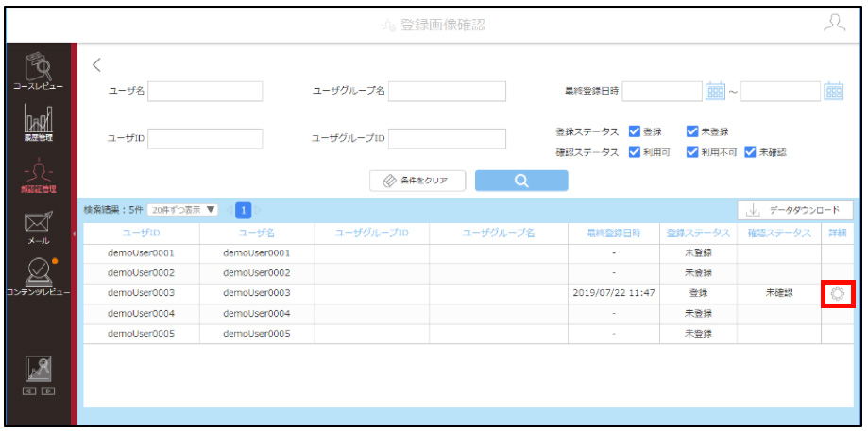Screen dimensions: 868x434
Task: Open the コースレビュー sidebar icon
Action: (x=38, y=72)
